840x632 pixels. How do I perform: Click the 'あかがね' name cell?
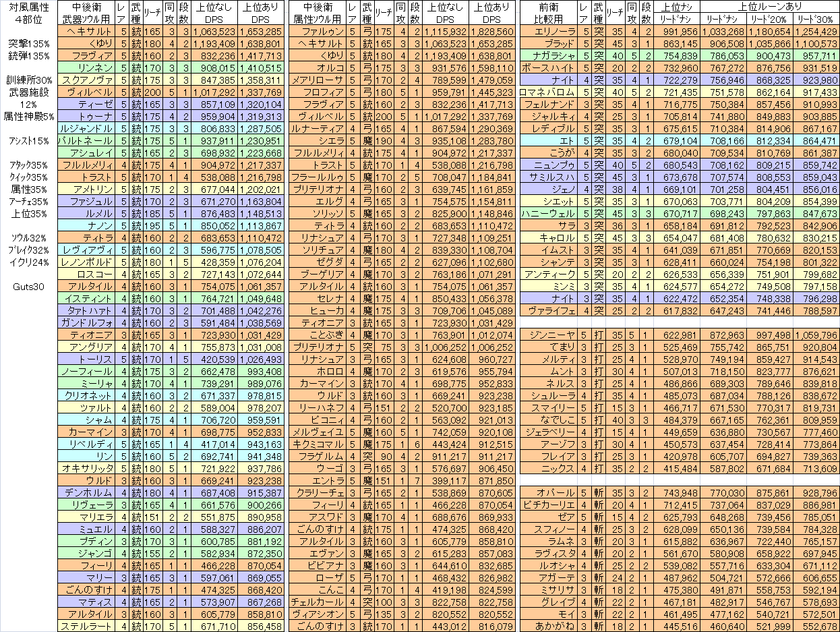(549, 626)
